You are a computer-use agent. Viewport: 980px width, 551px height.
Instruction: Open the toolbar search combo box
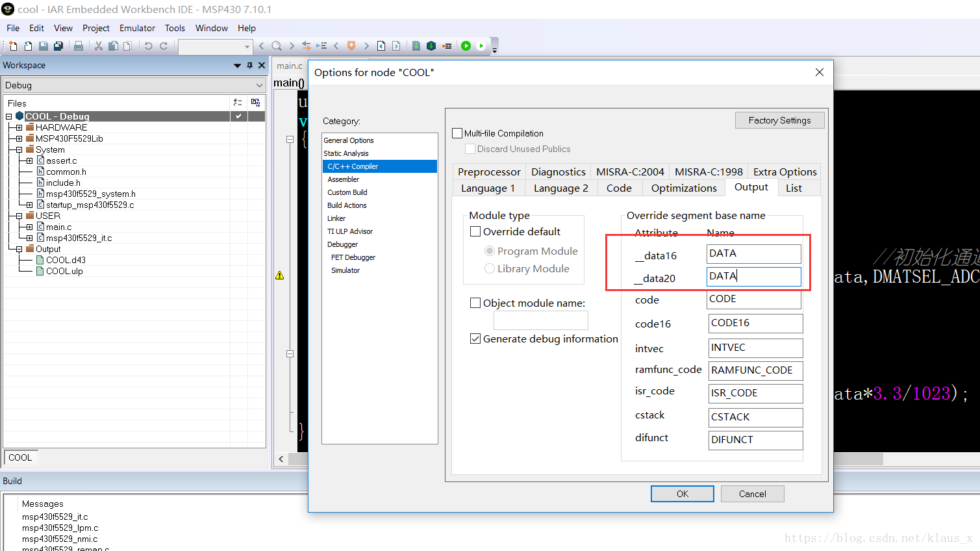[247, 46]
